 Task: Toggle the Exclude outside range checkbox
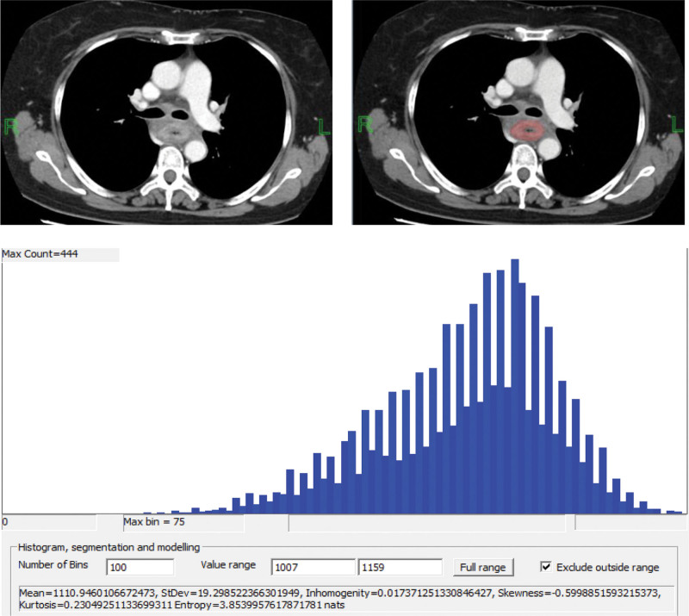[x=545, y=567]
